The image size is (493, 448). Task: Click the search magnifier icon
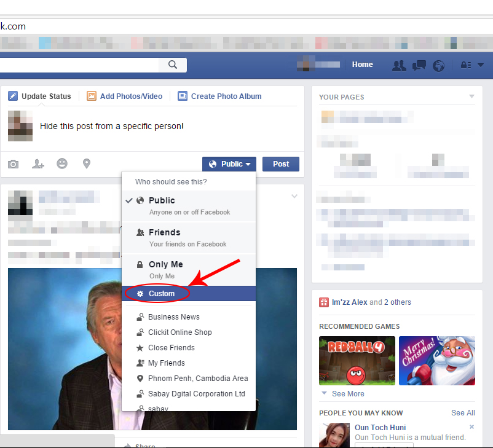(x=173, y=65)
